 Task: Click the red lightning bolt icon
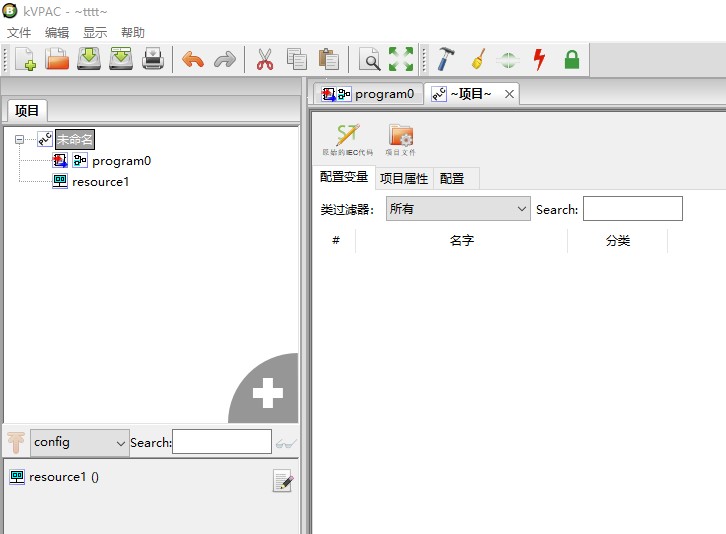540,60
